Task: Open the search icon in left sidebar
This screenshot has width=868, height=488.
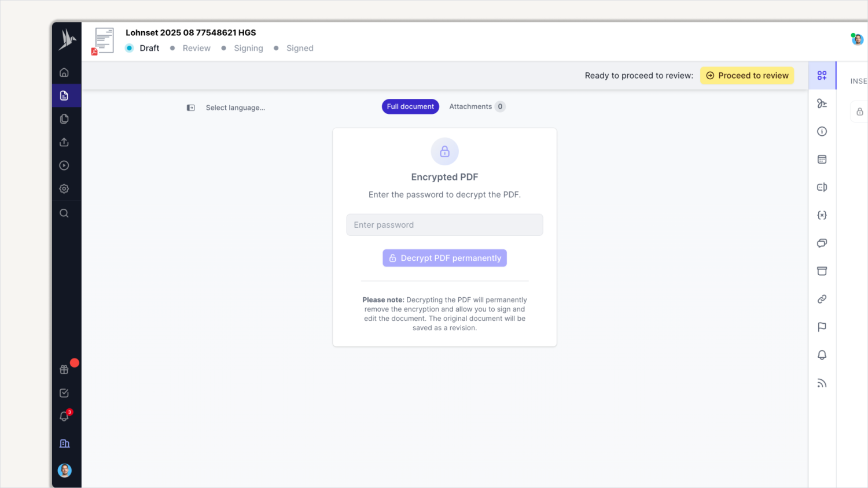Action: coord(64,213)
